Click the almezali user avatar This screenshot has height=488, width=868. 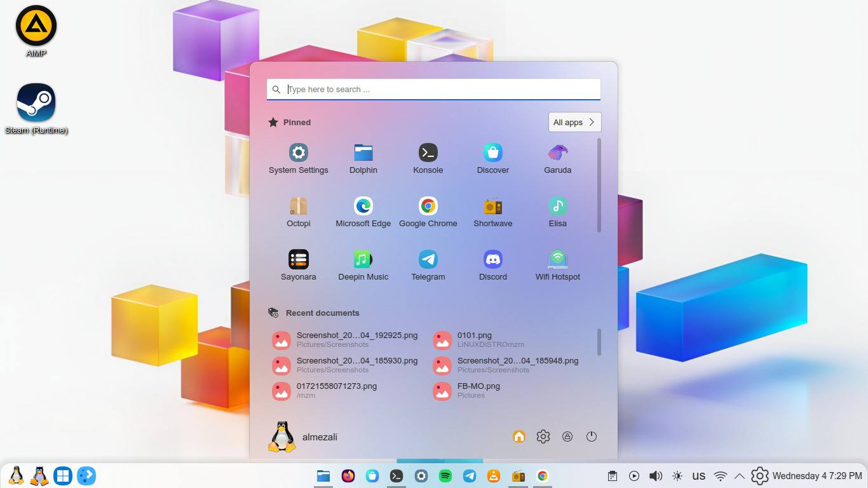coord(281,437)
